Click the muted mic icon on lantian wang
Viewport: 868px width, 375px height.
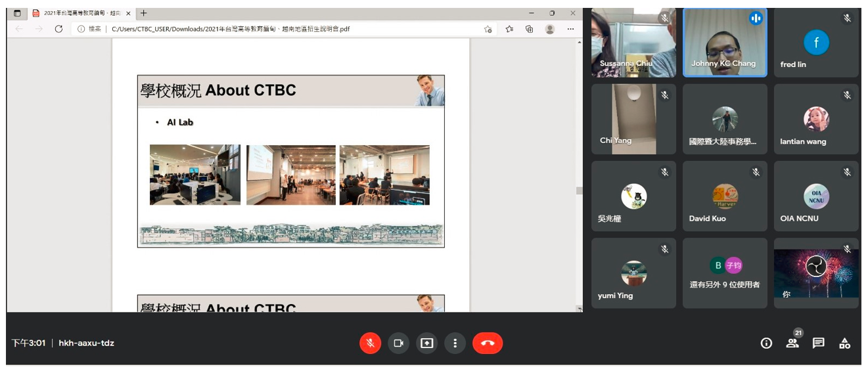click(847, 95)
